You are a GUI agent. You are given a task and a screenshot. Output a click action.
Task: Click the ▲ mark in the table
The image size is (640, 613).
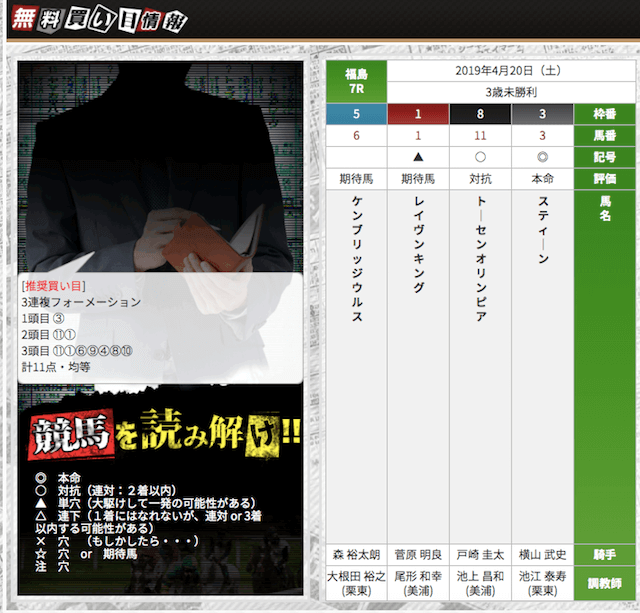418,157
